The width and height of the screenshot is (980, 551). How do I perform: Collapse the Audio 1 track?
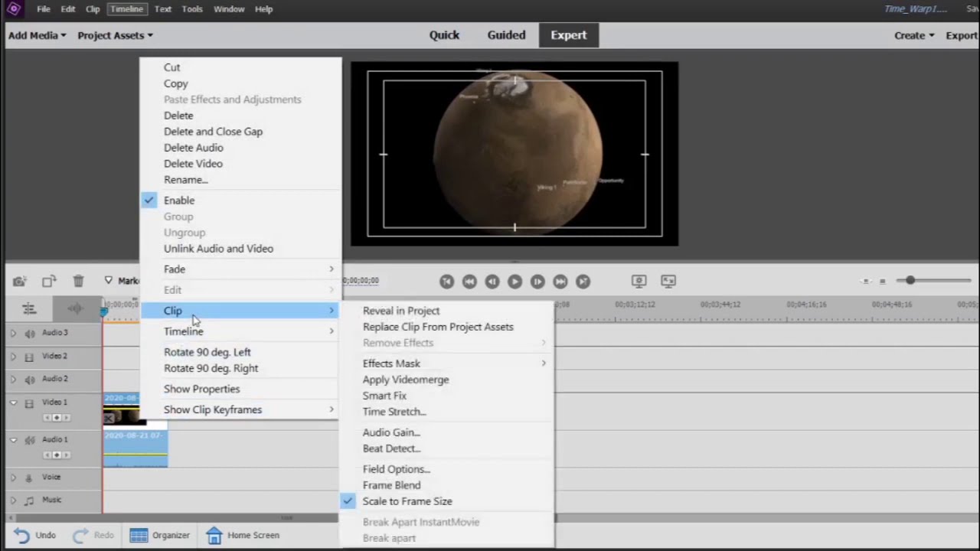[x=13, y=440]
